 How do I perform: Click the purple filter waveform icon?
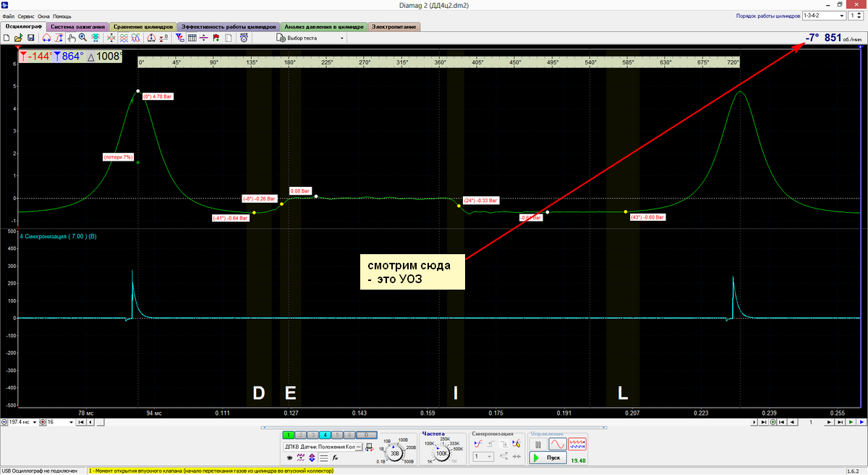pyautogui.click(x=300, y=458)
